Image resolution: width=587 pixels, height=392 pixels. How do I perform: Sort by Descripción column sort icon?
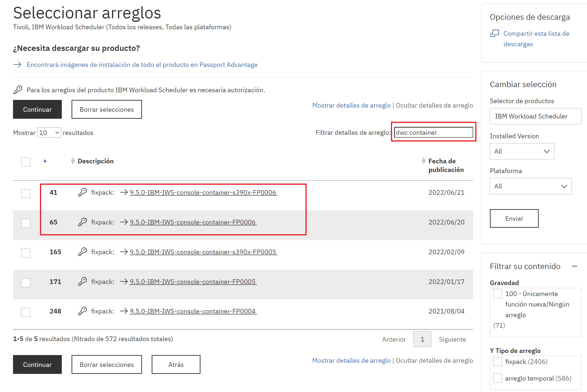pos(73,161)
